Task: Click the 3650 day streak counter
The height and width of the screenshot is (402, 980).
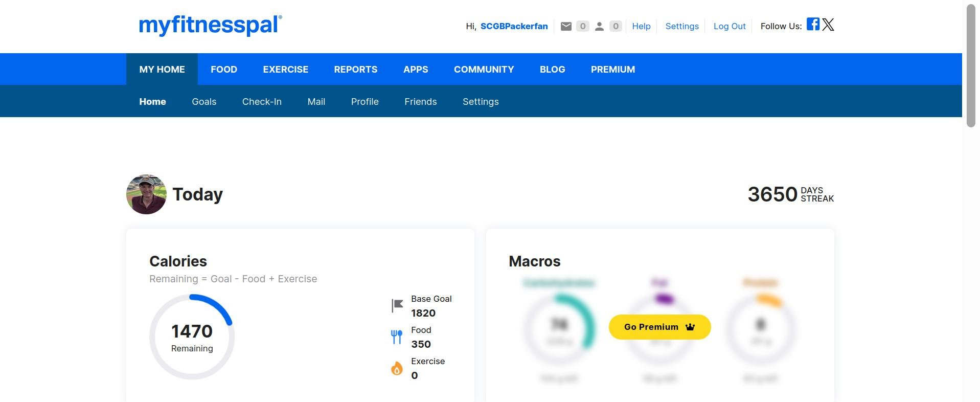Action: [791, 194]
